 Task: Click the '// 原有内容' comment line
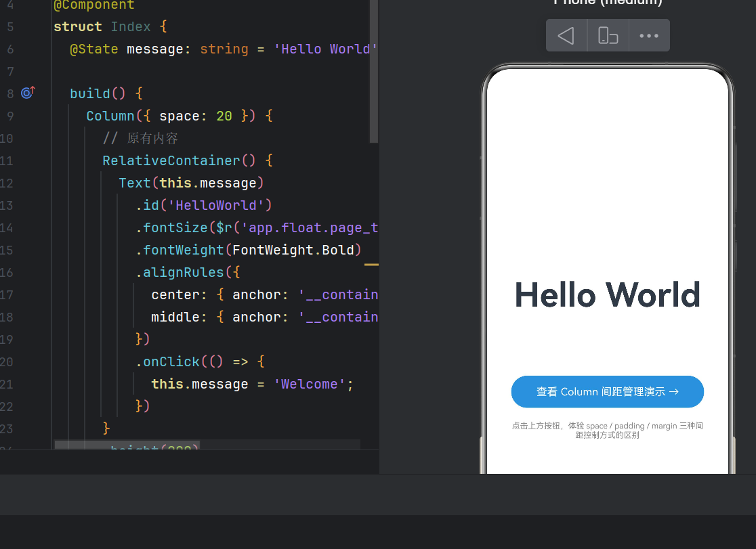point(140,138)
